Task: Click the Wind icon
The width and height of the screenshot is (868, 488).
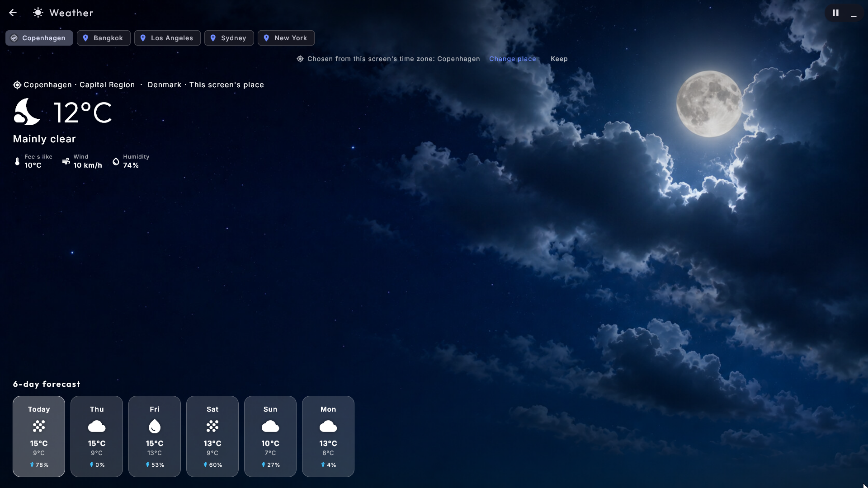Action: click(x=66, y=161)
